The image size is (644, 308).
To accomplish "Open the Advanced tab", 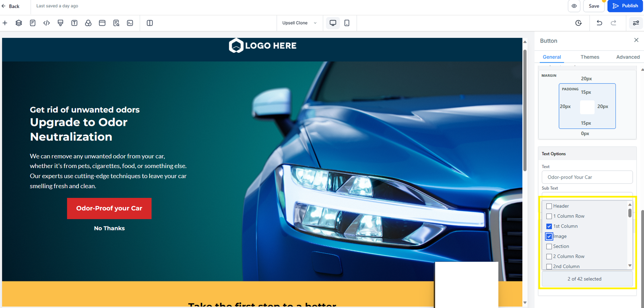I will [627, 57].
